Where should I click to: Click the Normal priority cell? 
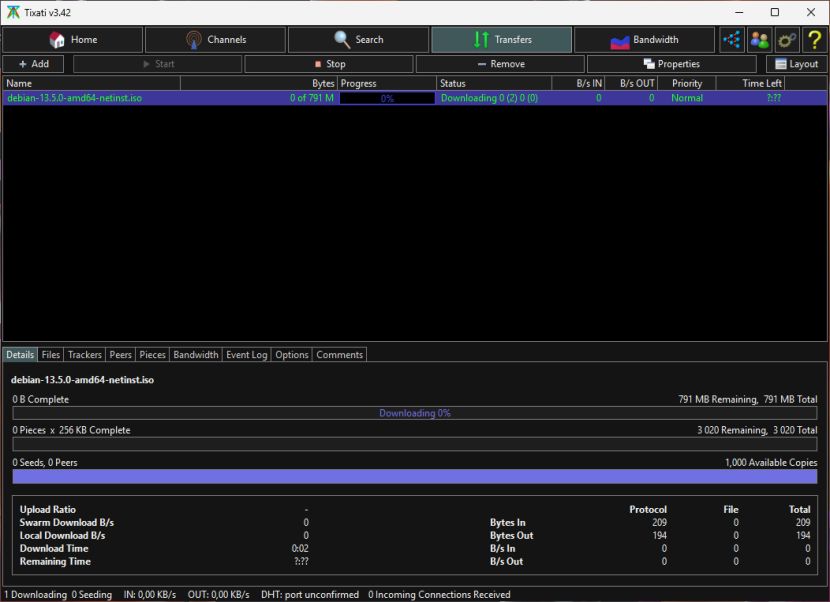tap(687, 98)
